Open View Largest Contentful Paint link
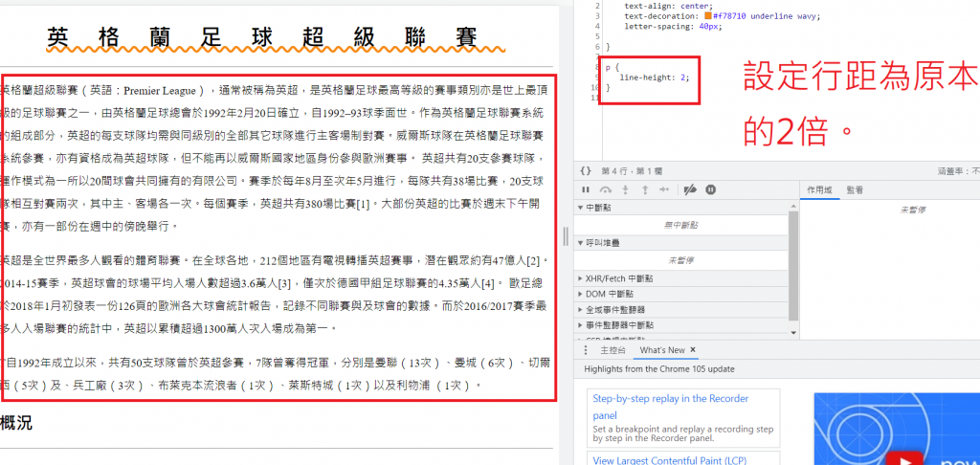Screen dimensions: 980x465 (669, 460)
